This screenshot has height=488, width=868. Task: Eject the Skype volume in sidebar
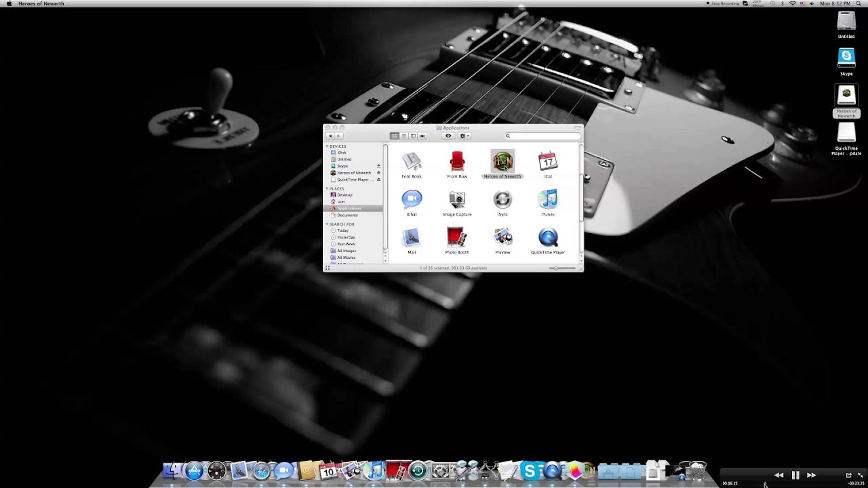379,166
